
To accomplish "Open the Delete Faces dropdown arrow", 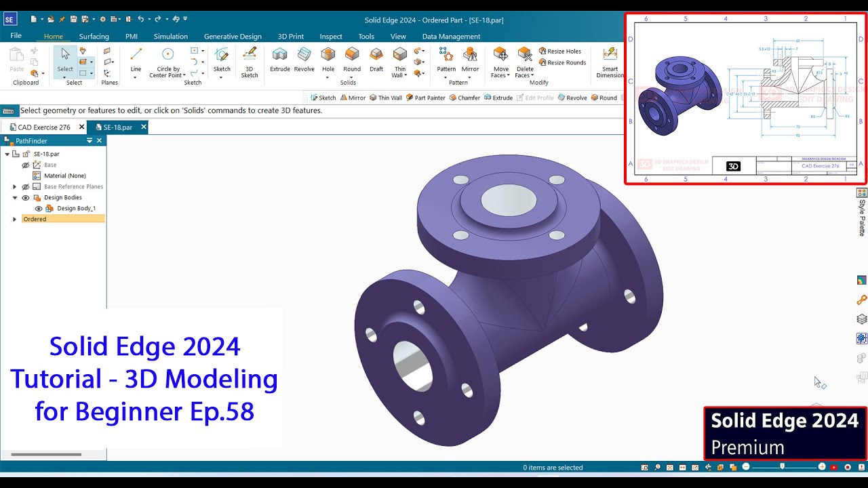I will 532,76.
